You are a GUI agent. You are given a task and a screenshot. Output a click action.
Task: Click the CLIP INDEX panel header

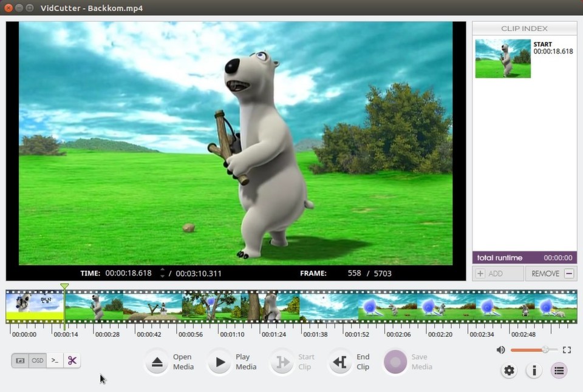pos(525,29)
